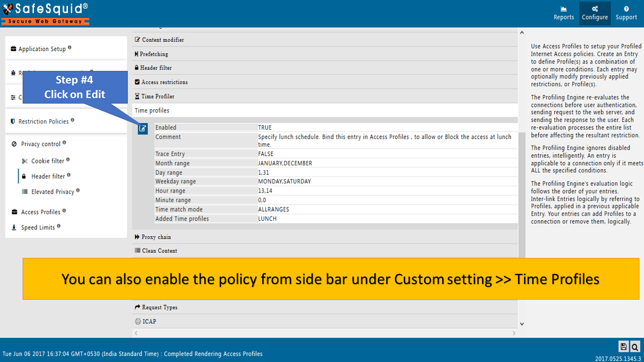Click the right arrow of the horizontal scrollbar

pos(514,333)
